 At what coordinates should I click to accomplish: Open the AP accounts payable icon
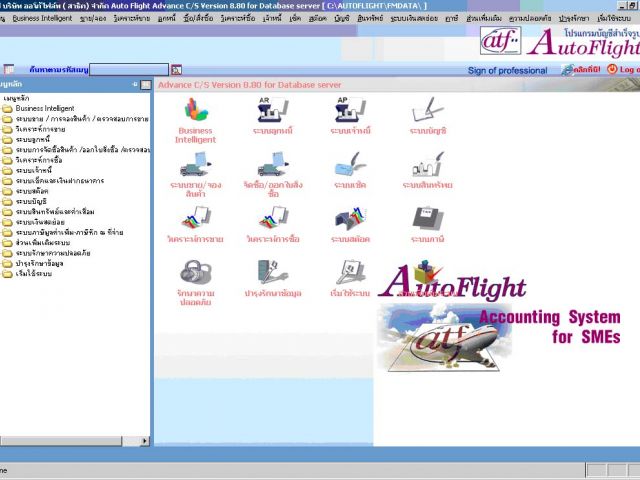(x=349, y=111)
